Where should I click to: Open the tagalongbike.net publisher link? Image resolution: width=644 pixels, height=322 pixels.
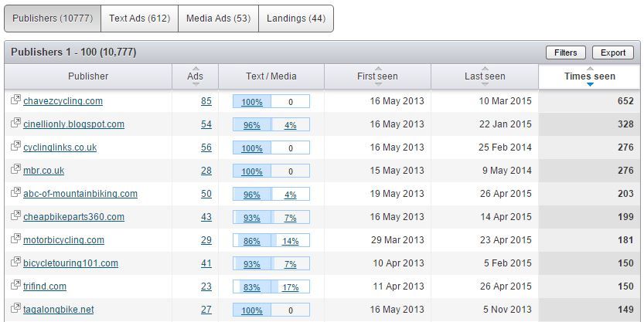coord(58,310)
